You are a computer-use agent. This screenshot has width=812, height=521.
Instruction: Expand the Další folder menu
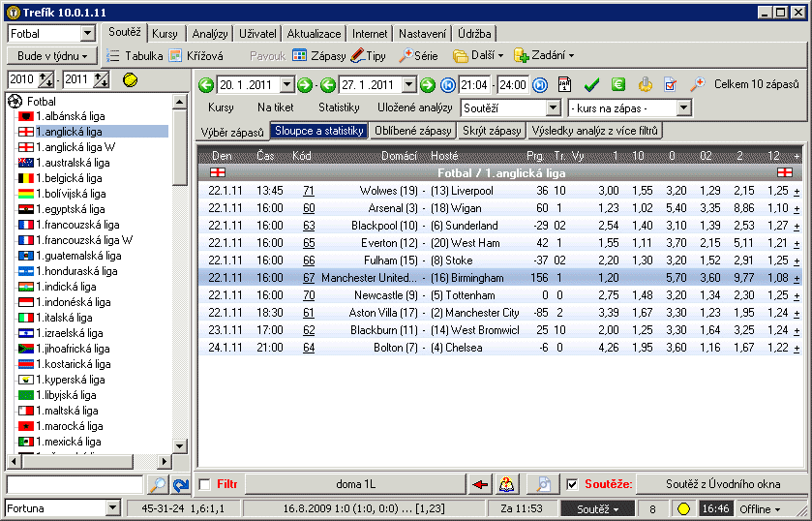pos(478,55)
